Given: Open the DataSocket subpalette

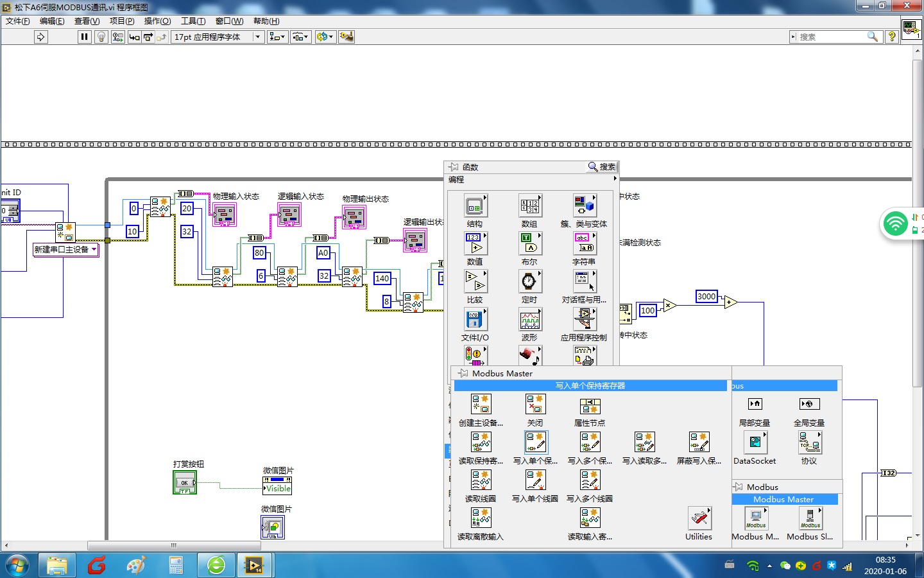Looking at the screenshot, I should 755,442.
